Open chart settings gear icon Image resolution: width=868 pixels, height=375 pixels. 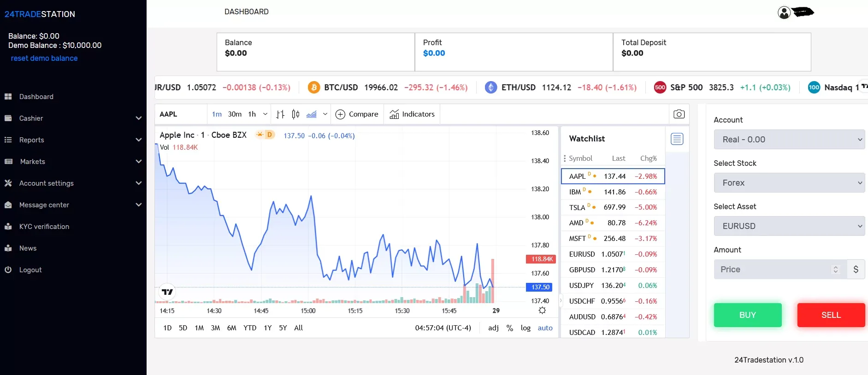coord(542,311)
